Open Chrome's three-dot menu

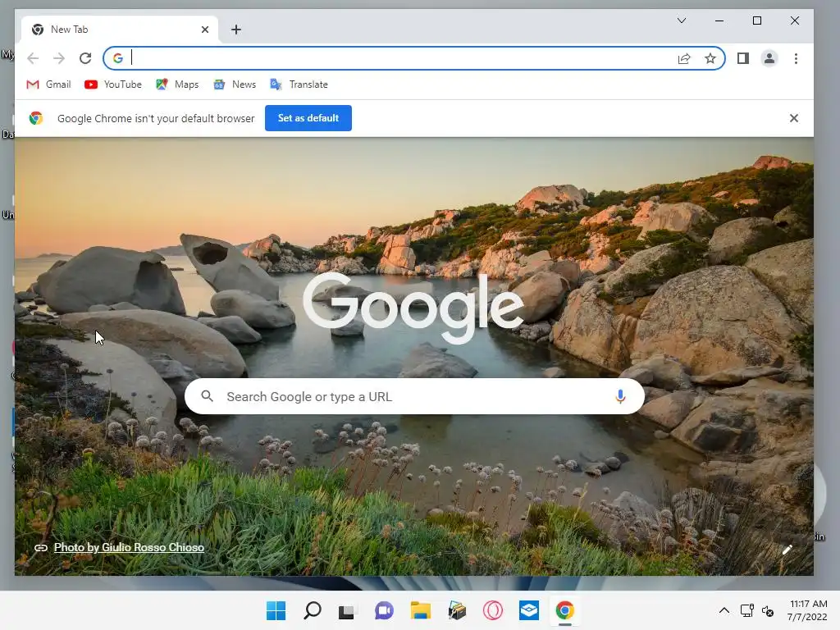[x=796, y=58]
